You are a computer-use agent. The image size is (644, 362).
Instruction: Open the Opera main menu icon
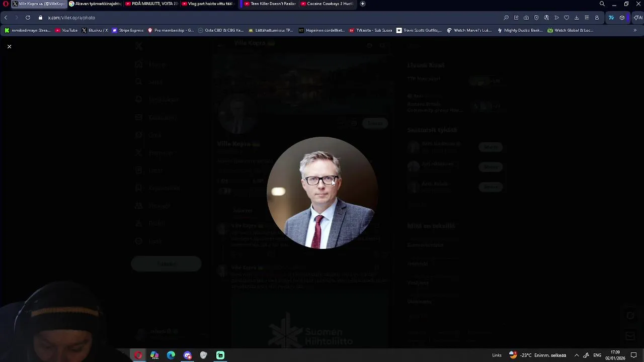coord(6,4)
